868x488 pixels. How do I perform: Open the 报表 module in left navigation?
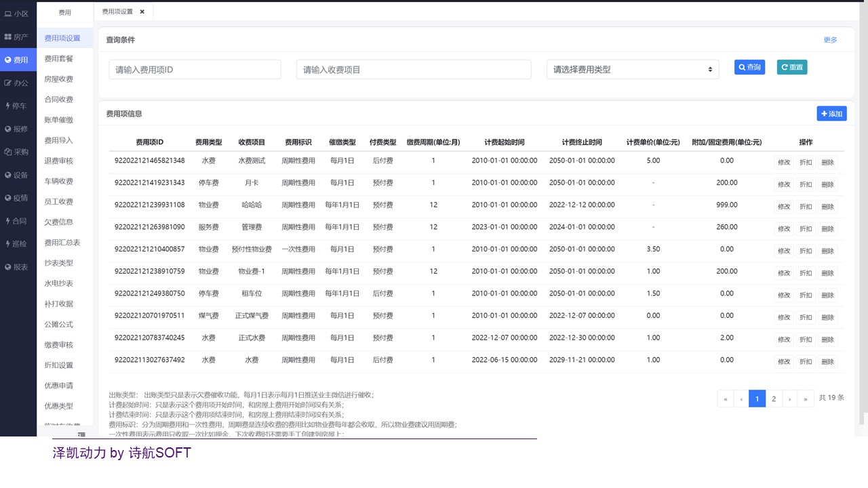(x=18, y=267)
